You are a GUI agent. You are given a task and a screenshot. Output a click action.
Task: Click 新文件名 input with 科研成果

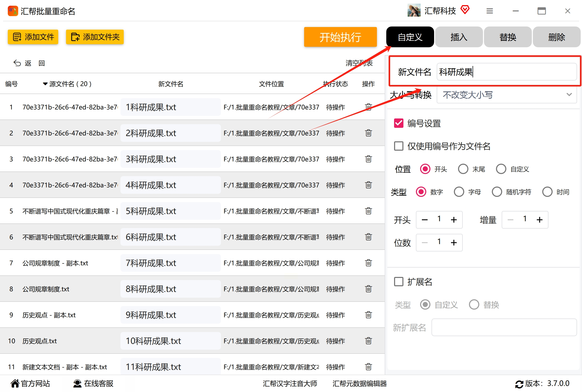pyautogui.click(x=507, y=72)
